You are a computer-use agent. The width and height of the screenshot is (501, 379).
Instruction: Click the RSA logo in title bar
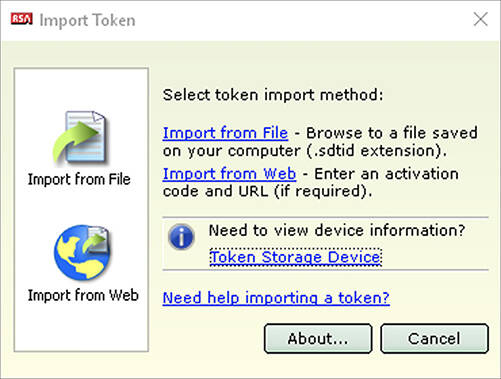pyautogui.click(x=22, y=19)
